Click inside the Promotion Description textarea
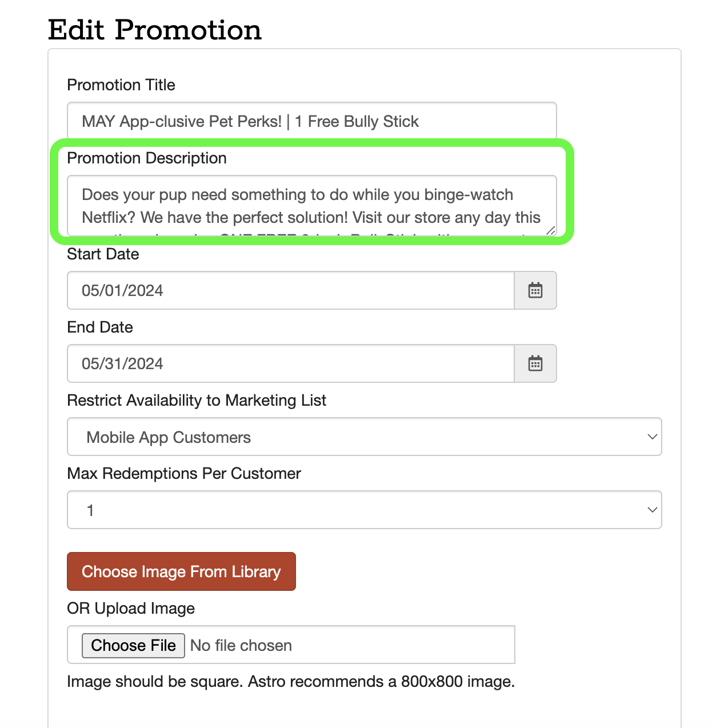 pos(311,206)
